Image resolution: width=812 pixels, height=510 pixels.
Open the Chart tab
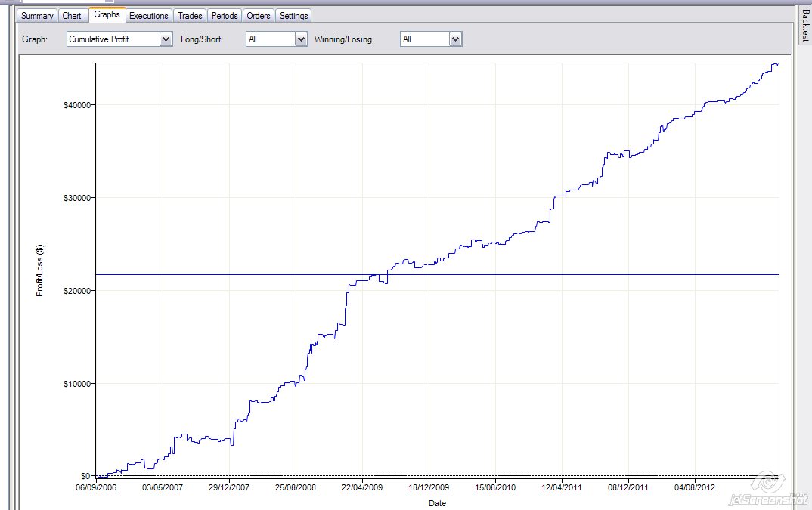click(x=72, y=16)
